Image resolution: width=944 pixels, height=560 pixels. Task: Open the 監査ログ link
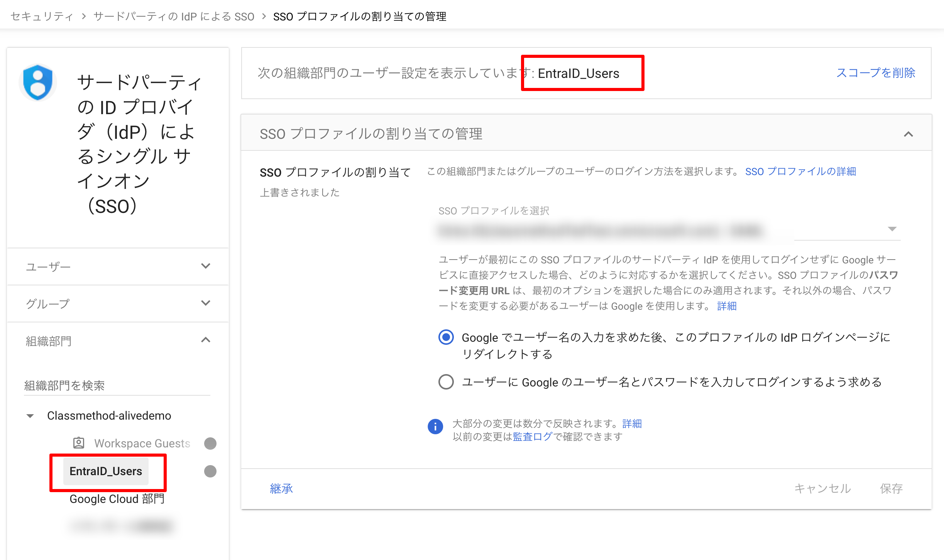coord(531,437)
